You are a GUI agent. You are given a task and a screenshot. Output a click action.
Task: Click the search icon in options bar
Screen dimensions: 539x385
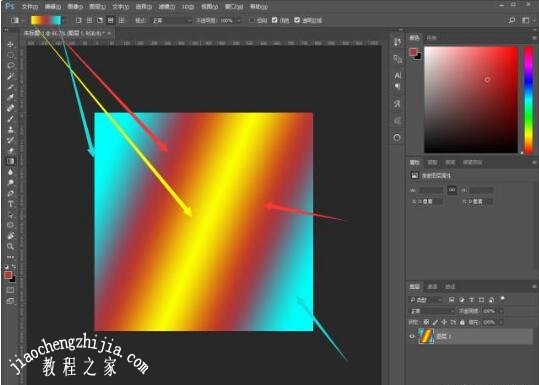point(512,21)
